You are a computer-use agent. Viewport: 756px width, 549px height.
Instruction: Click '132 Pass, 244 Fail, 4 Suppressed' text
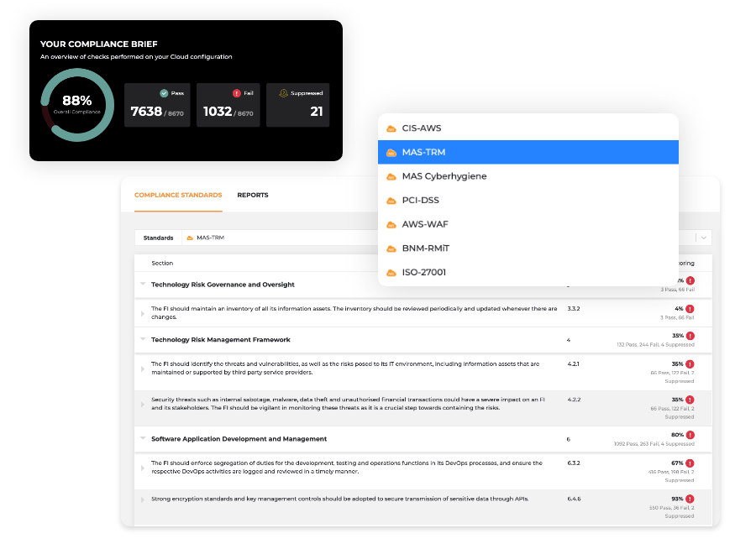[655, 345]
